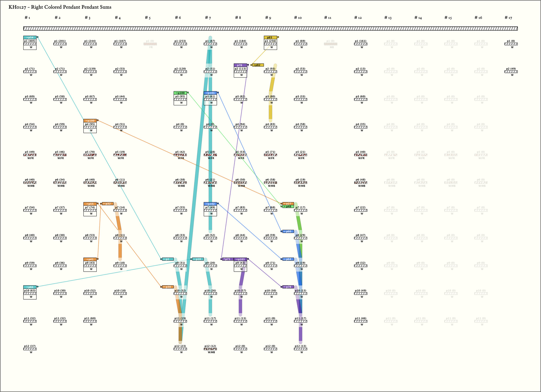The height and width of the screenshot is (392, 541).
Task: Select the green ←p48 marker
Action: point(288,206)
